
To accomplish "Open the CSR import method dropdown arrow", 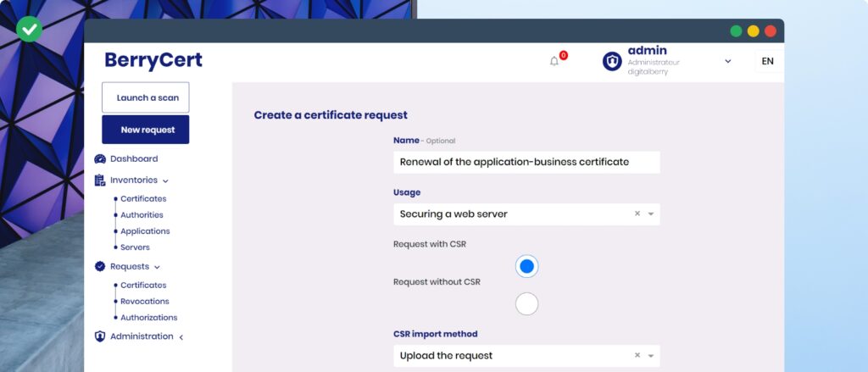I will 651,356.
